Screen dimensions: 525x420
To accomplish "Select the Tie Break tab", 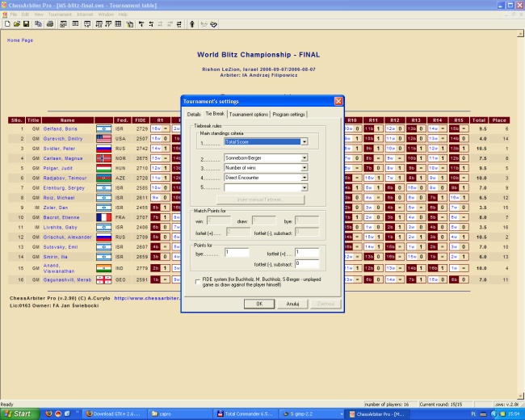I will click(215, 114).
